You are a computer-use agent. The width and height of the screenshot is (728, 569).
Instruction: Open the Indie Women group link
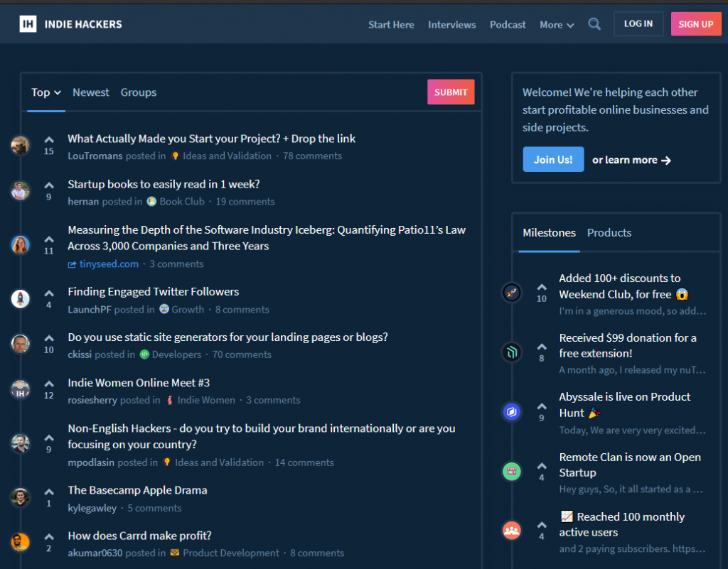206,400
